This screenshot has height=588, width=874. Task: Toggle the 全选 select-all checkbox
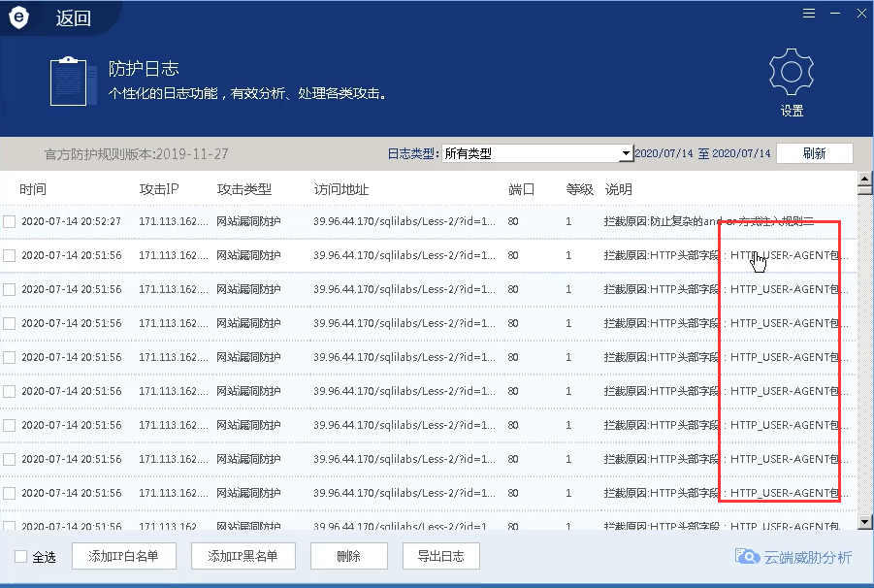coord(20,556)
